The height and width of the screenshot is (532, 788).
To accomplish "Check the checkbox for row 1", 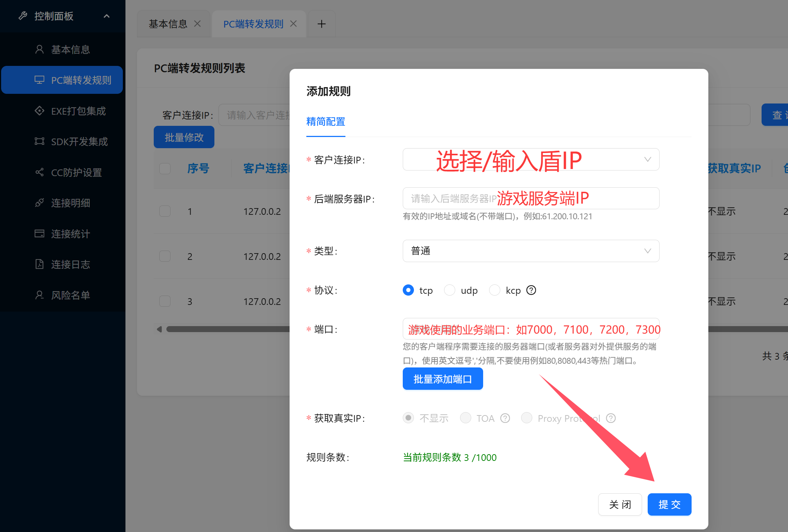I will coord(165,211).
